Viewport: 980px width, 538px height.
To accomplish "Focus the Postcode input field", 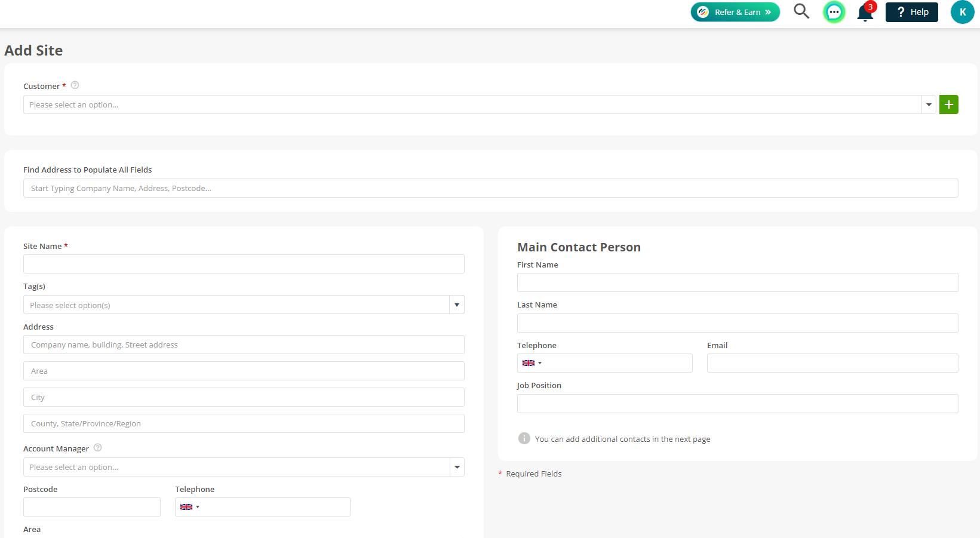I will pyautogui.click(x=92, y=507).
